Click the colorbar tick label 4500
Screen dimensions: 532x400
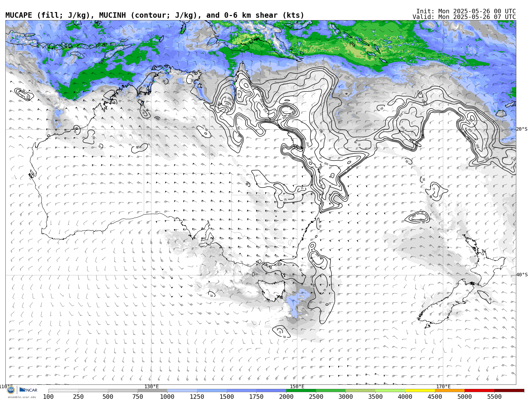tap(435, 397)
